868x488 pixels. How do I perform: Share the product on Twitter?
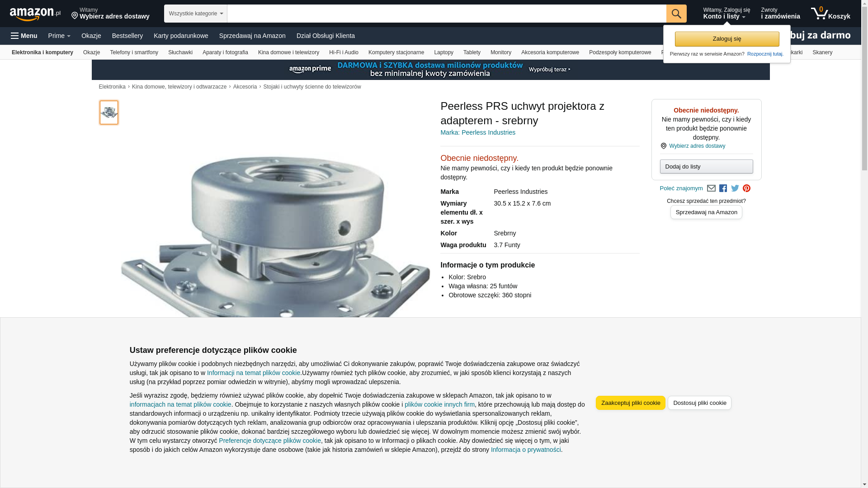tap(735, 188)
